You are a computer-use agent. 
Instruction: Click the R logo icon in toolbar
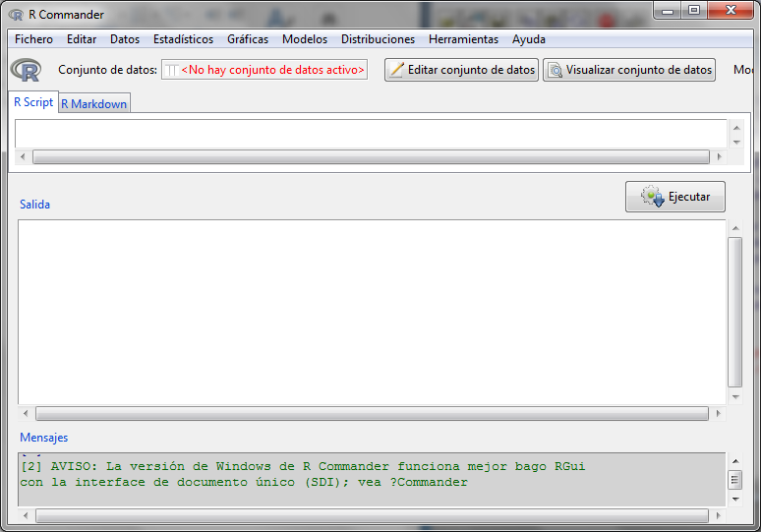(27, 71)
